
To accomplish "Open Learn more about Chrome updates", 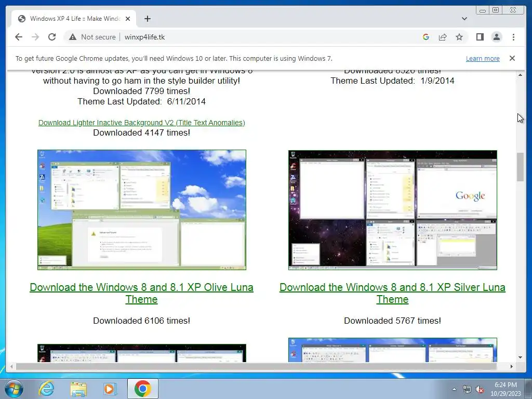I will tap(483, 58).
